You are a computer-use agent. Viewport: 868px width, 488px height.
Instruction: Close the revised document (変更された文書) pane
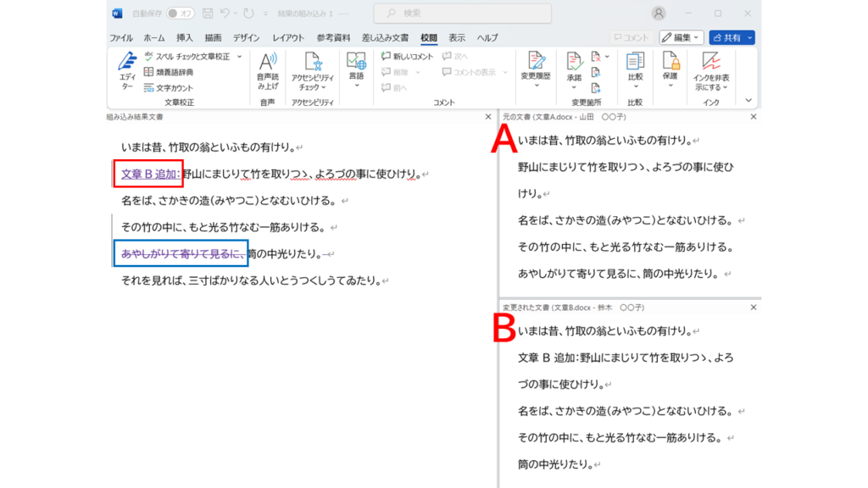[754, 307]
